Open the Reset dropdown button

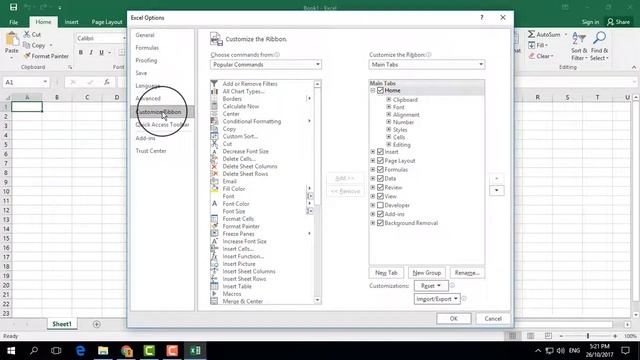(431, 286)
